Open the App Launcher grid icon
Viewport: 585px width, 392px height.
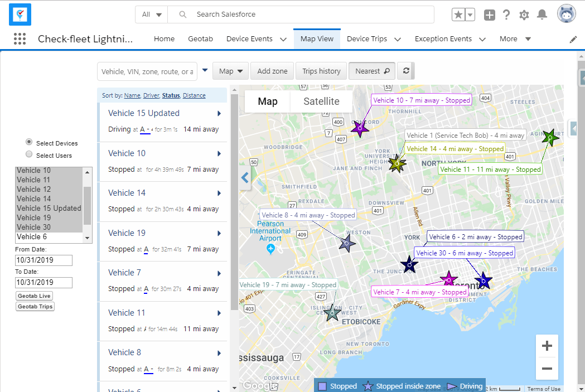click(x=20, y=39)
